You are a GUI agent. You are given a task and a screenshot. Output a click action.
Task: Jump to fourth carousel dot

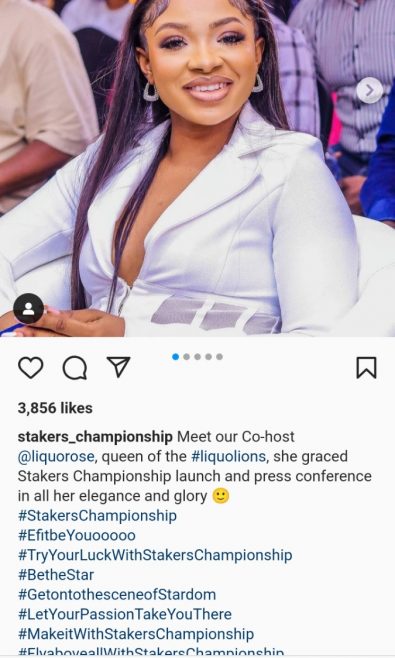pyautogui.click(x=208, y=357)
